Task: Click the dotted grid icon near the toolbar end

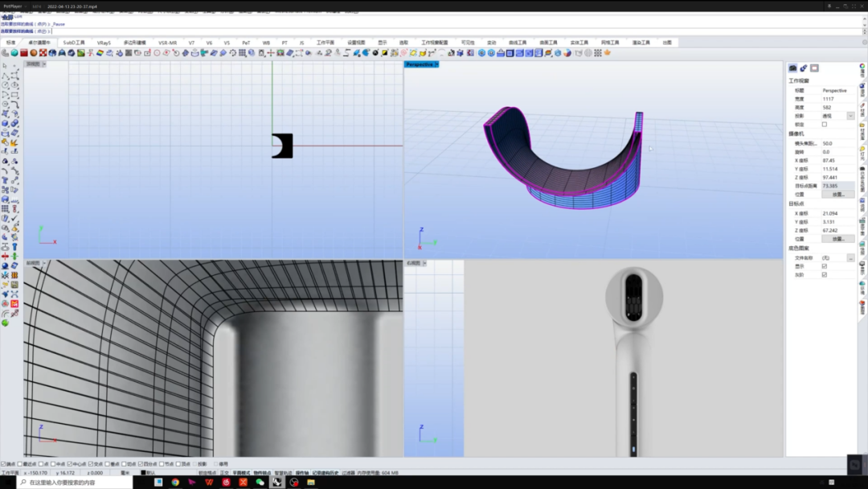Action: pyautogui.click(x=598, y=53)
